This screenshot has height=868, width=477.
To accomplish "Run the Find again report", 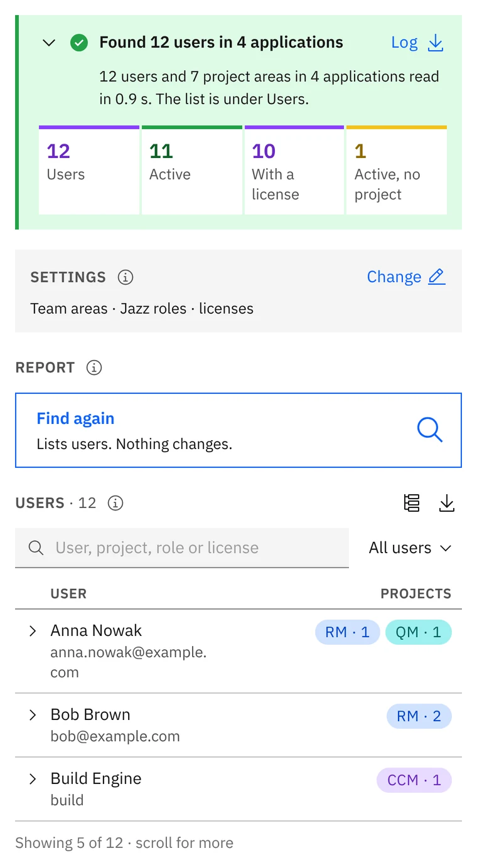I will coord(238,430).
